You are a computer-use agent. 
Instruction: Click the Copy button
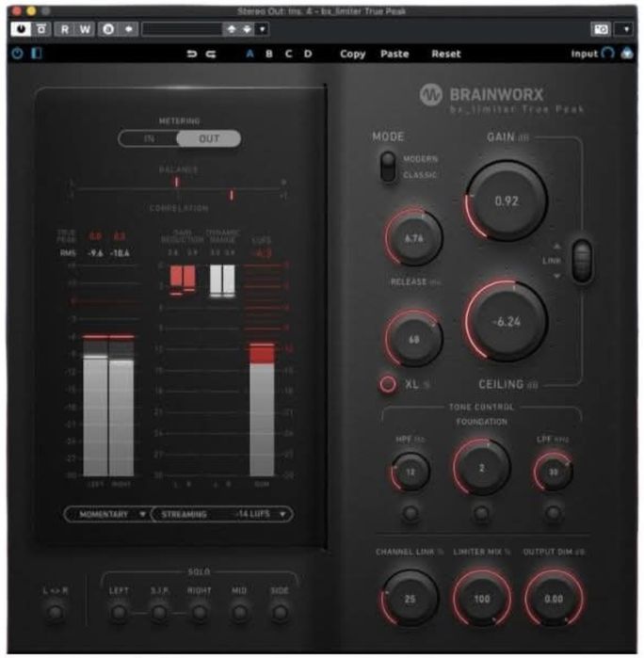(x=353, y=55)
